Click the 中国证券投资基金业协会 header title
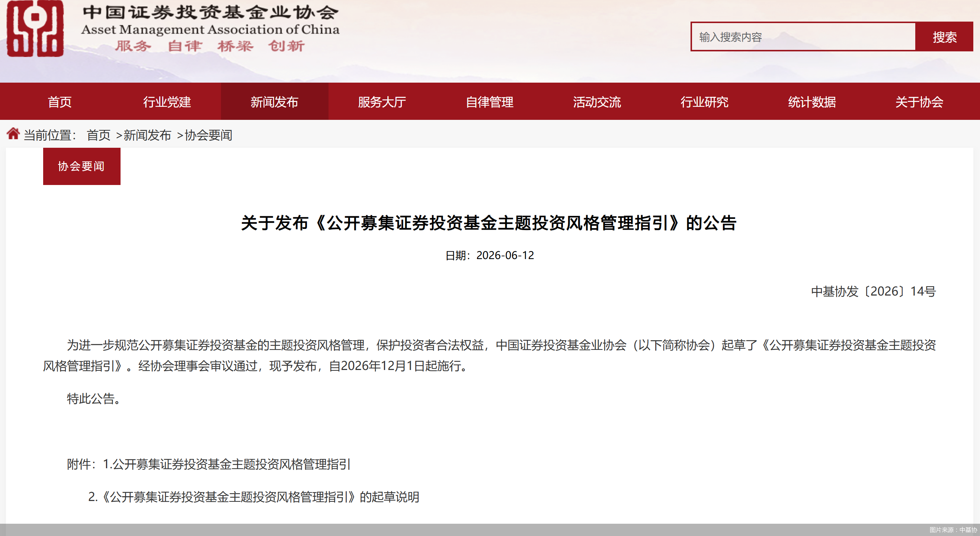The image size is (980, 536). click(x=210, y=13)
